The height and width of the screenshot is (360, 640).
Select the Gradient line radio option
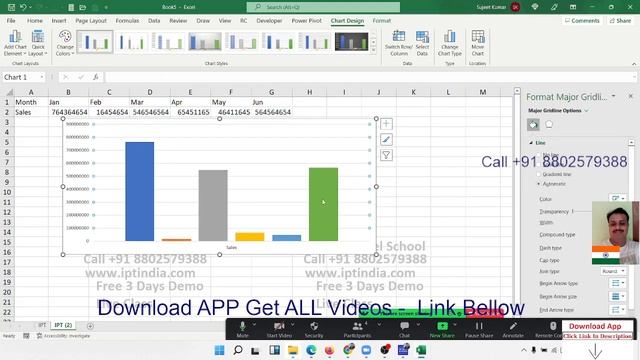tap(539, 174)
